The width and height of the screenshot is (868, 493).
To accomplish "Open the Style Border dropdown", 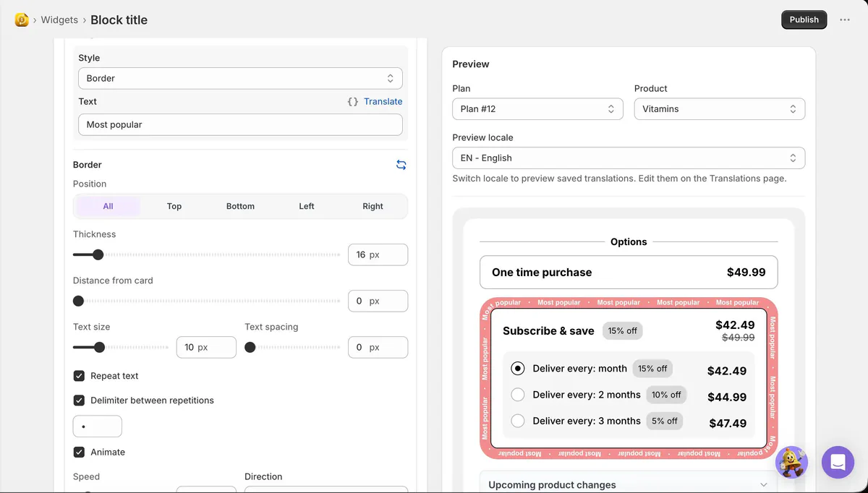I will click(x=240, y=78).
